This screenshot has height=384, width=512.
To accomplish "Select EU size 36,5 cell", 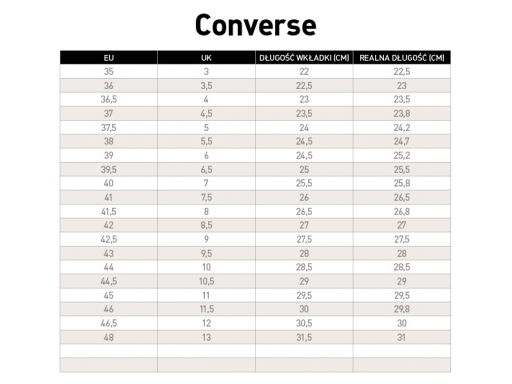I will (109, 99).
